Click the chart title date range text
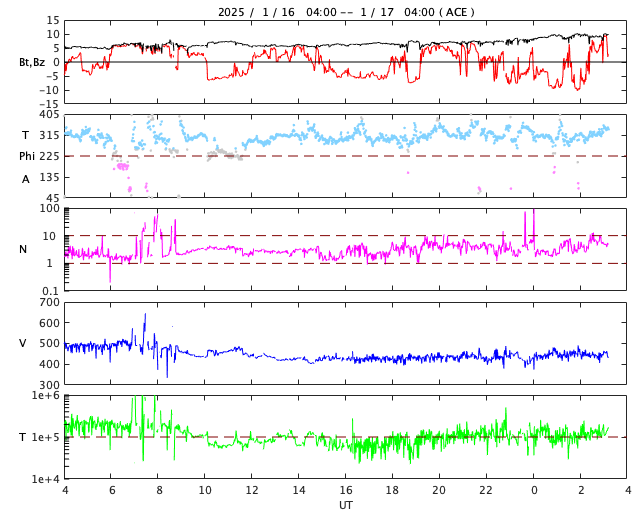The width and height of the screenshot is (640, 512). pyautogui.click(x=346, y=12)
